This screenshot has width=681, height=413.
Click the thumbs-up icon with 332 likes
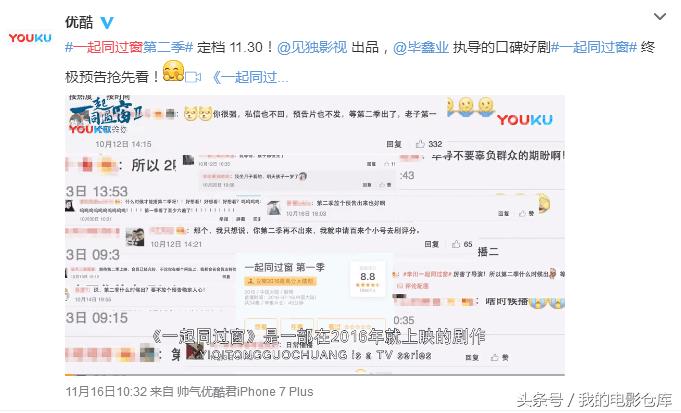coord(420,144)
